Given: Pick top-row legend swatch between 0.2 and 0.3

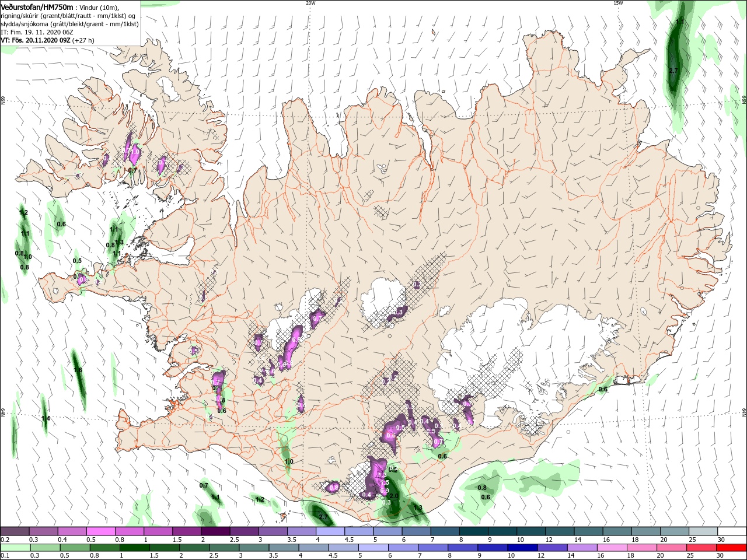Looking at the screenshot, I should (15, 531).
